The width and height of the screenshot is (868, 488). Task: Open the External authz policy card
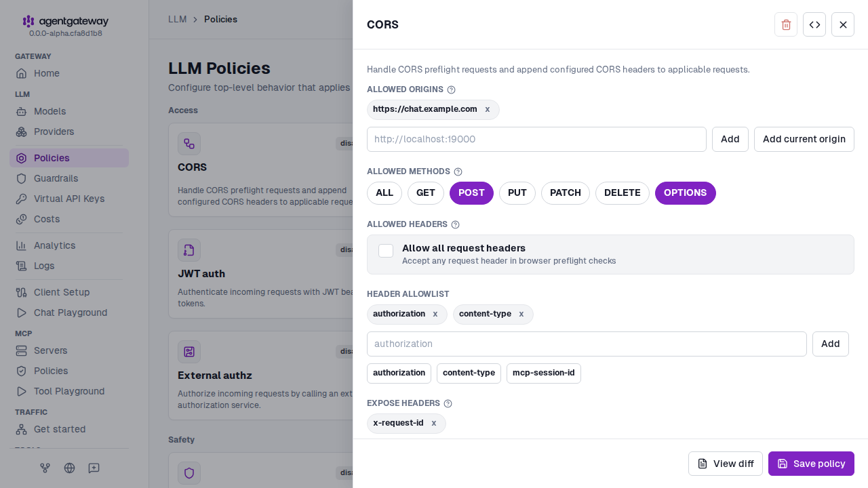(260, 375)
